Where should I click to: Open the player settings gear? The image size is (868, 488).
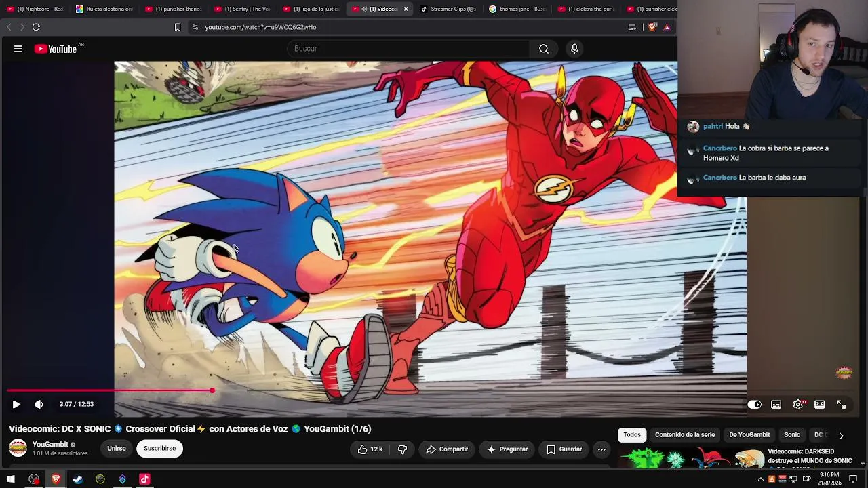tap(798, 405)
